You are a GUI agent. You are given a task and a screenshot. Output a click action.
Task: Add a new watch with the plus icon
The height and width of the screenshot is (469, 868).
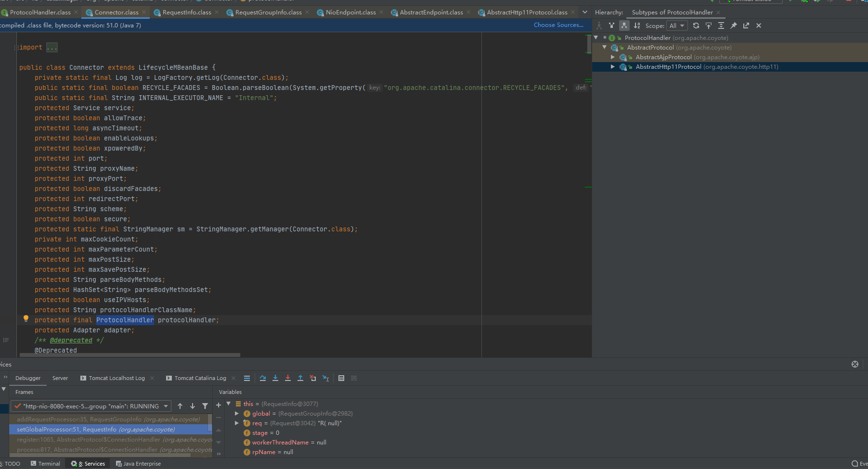tap(219, 405)
